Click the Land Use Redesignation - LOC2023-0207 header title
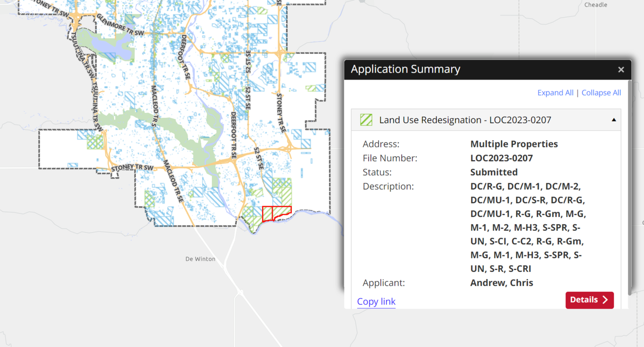The image size is (644, 347). point(465,120)
